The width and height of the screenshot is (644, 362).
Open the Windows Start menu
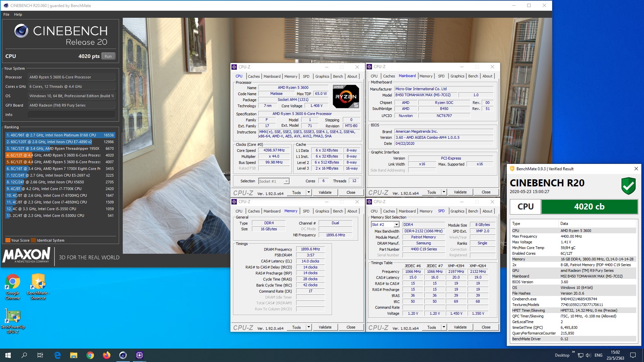click(x=8, y=355)
